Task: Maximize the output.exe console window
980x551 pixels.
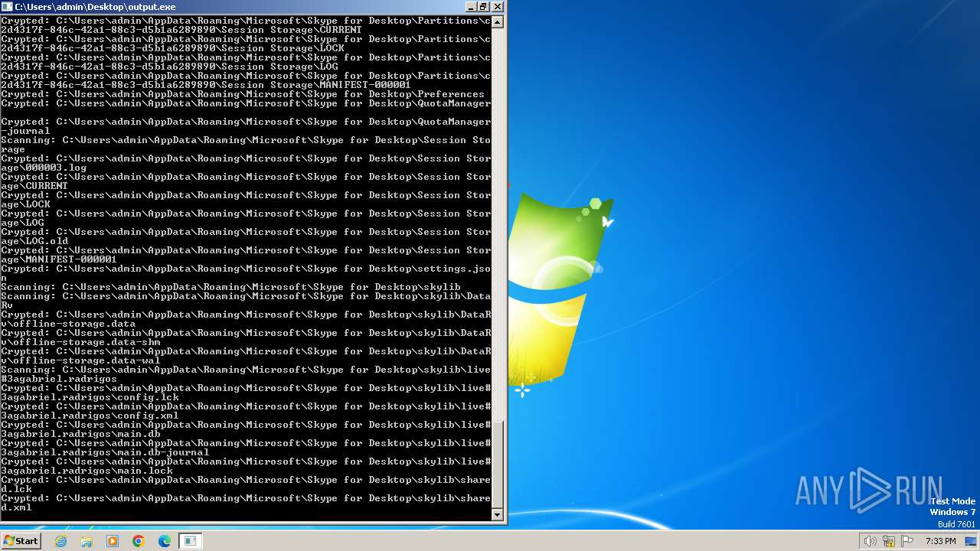Action: pos(483,7)
